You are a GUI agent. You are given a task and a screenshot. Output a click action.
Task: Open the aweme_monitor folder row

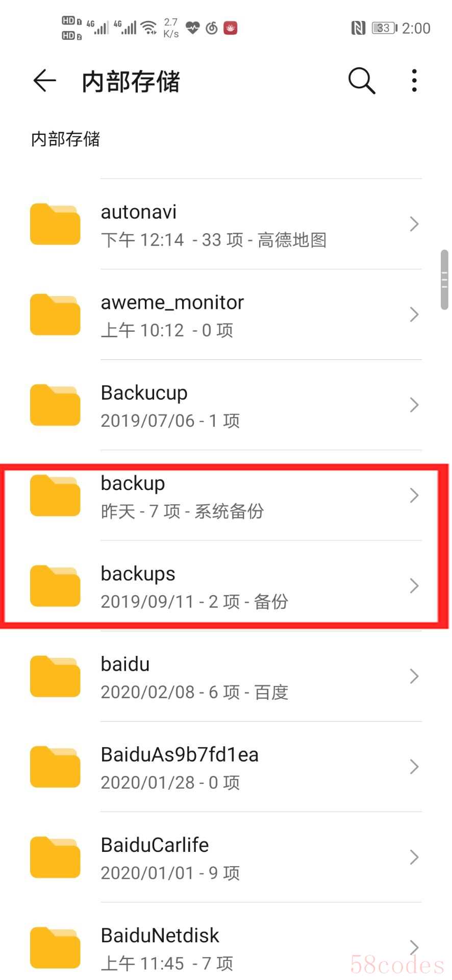pos(226,315)
